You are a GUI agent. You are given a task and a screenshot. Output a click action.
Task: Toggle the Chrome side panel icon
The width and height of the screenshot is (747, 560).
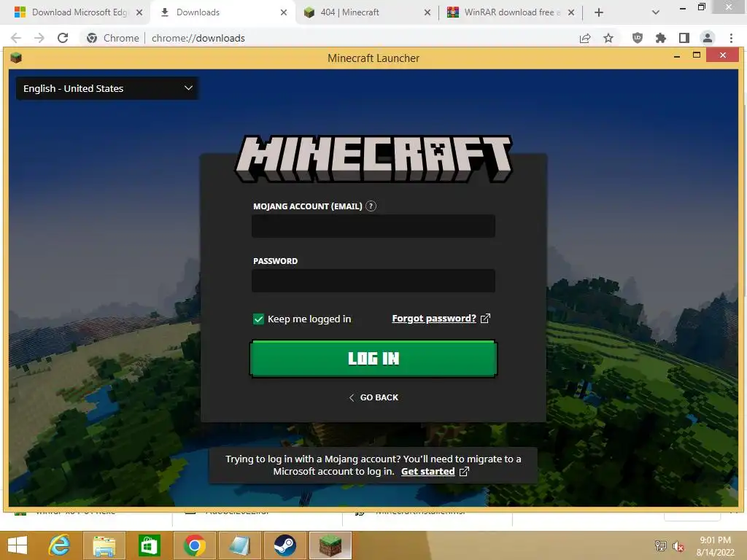click(x=684, y=38)
